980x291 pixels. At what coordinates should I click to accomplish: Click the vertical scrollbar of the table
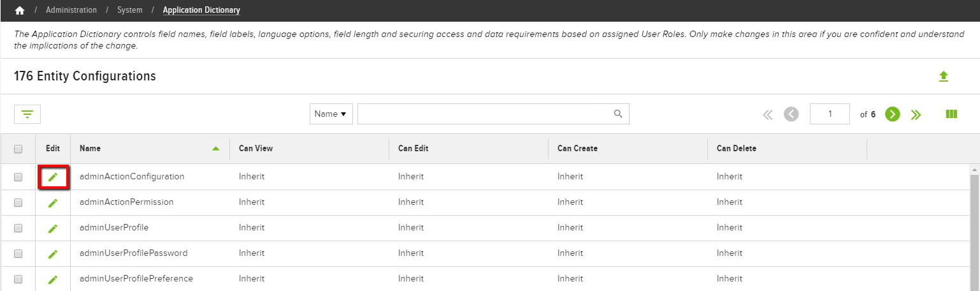pyautogui.click(x=974, y=228)
